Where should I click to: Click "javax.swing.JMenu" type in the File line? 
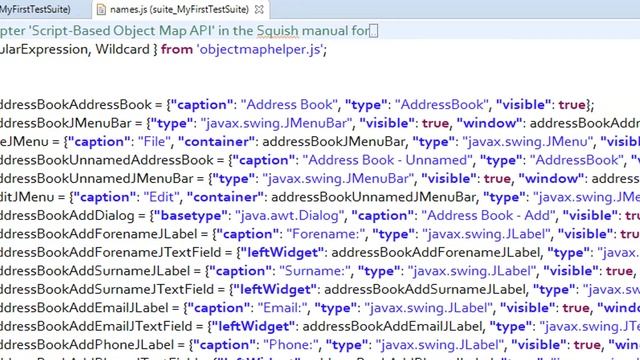[x=528, y=142]
